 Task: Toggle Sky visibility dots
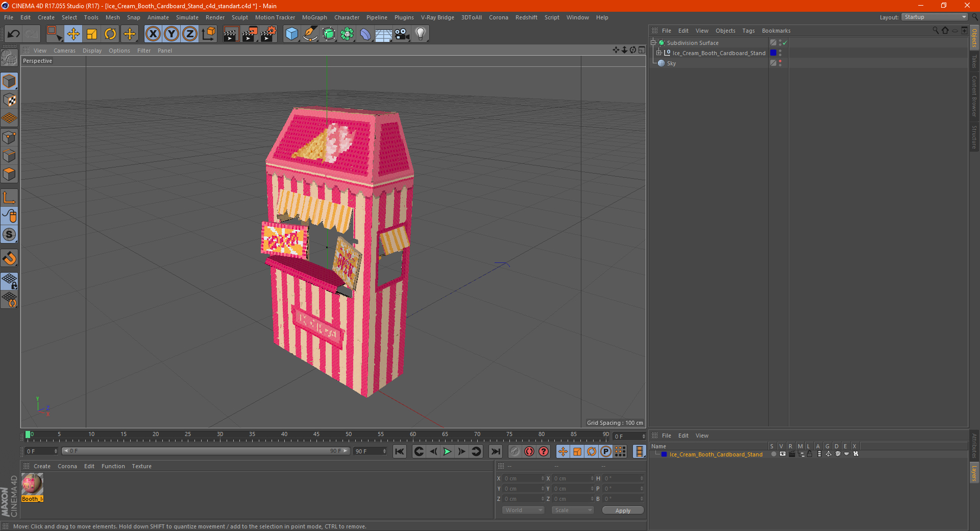tap(780, 63)
